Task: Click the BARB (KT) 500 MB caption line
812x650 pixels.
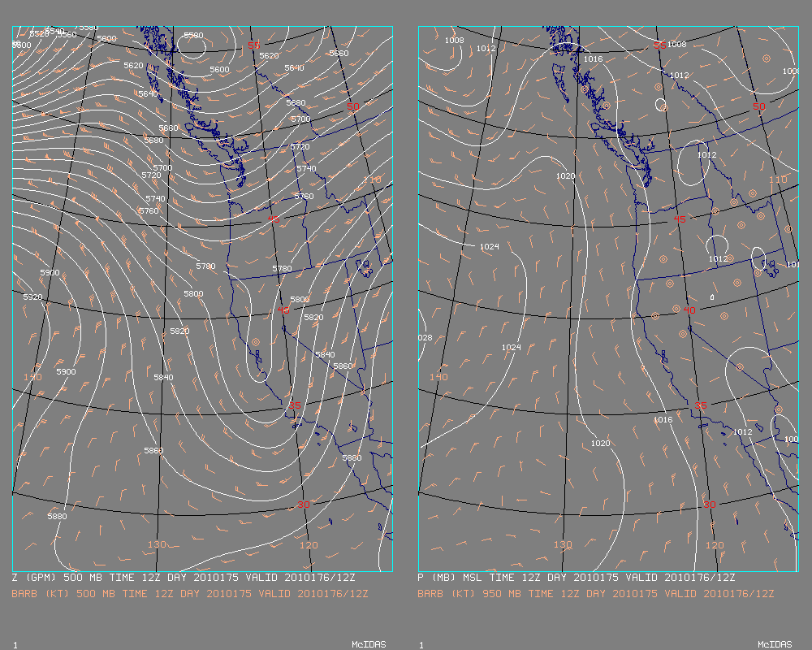Action: pos(190,593)
